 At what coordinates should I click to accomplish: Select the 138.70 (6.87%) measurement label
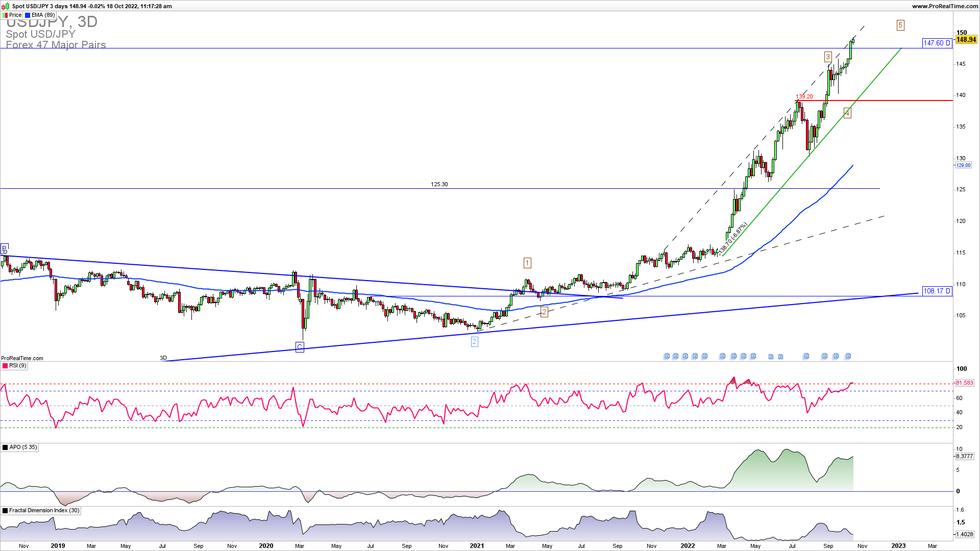(x=733, y=237)
